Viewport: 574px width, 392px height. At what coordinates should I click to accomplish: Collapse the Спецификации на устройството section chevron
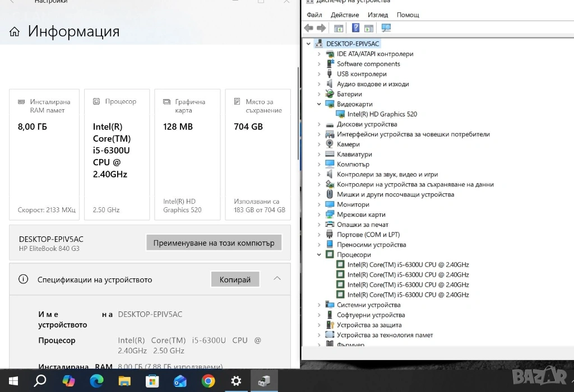(277, 279)
